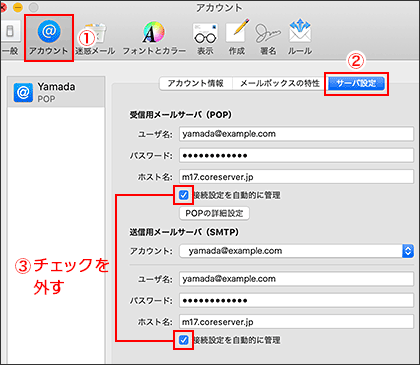Click the POP ユーザ名 field
Image resolution: width=420 pixels, height=365 pixels.
pos(296,134)
